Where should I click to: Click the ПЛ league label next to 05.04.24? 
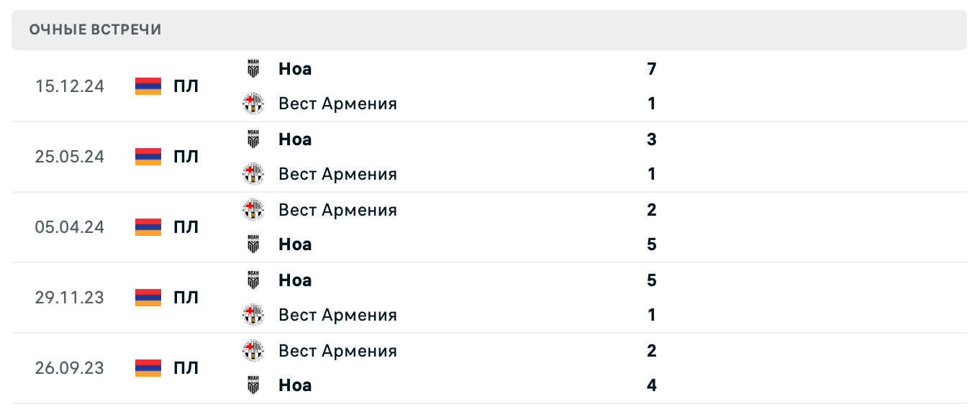(186, 226)
